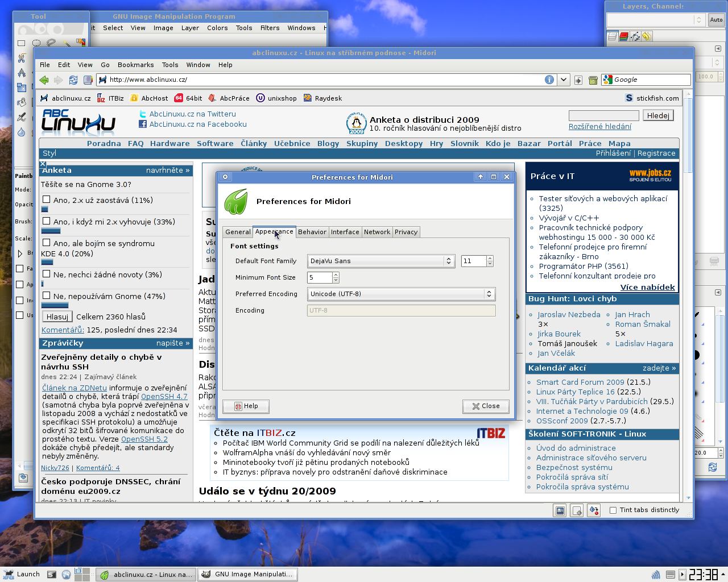Select GIMP Ink tool
Viewport: 728px width, 582px height.
coord(21,117)
